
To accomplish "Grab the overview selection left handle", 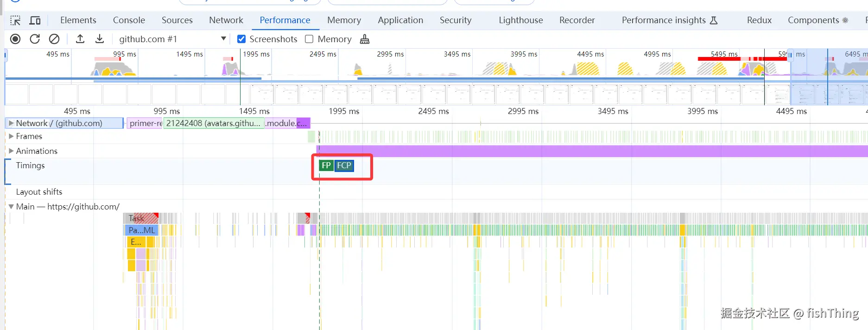I will click(x=791, y=55).
